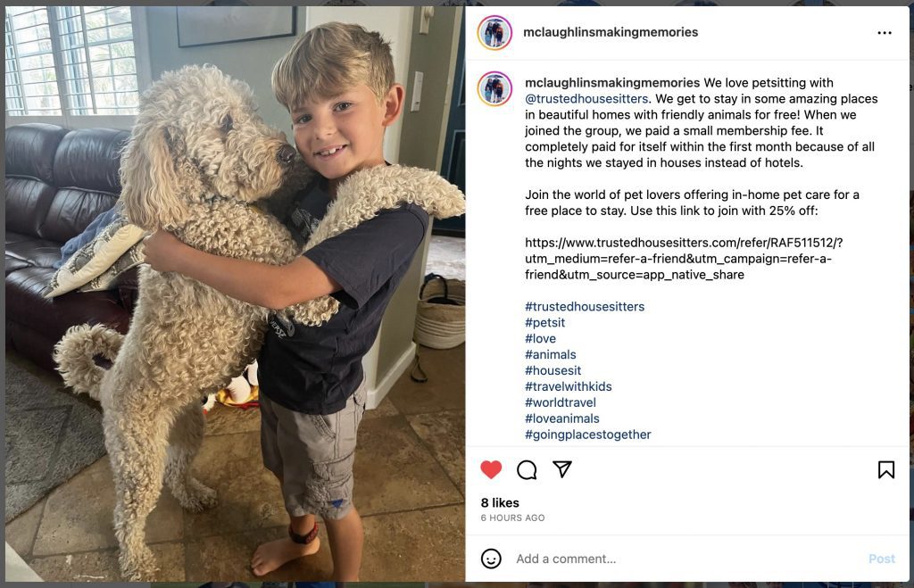Open the #petsit hashtag

click(x=544, y=323)
